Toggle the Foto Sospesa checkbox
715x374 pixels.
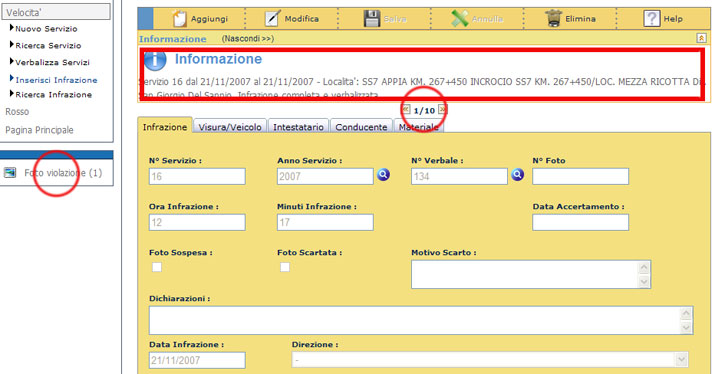click(157, 267)
